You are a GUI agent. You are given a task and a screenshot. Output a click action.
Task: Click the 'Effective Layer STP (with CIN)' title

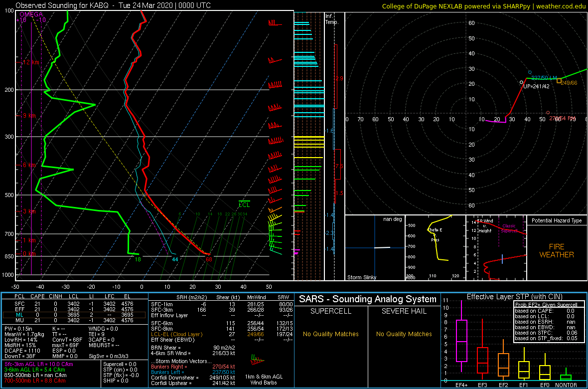[514, 297]
